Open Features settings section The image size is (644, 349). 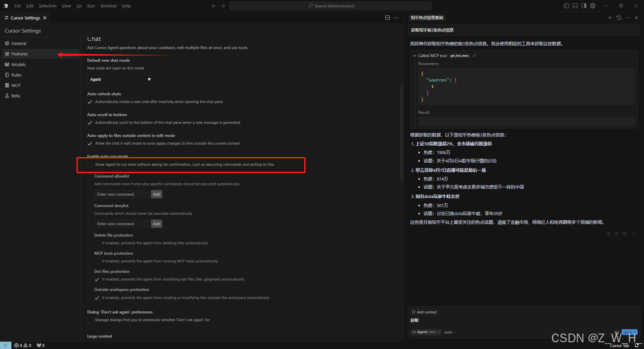[x=40, y=54]
